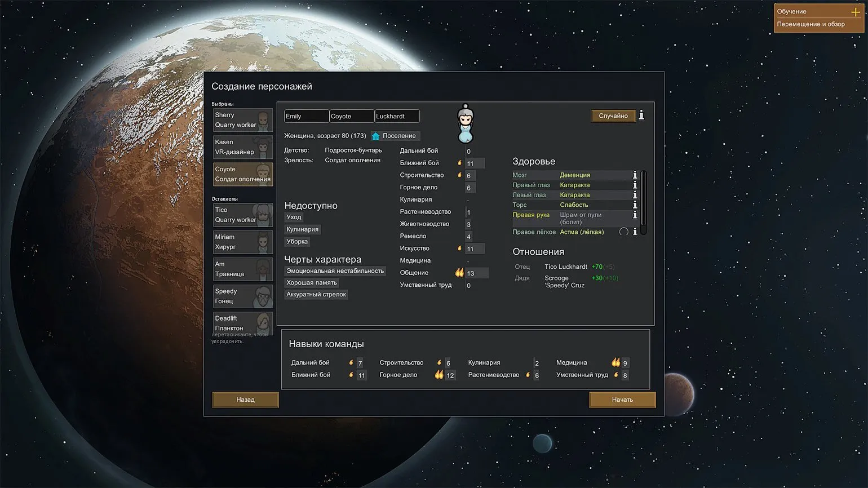Go back with the Назад button
The height and width of the screenshot is (488, 868).
coord(245,400)
